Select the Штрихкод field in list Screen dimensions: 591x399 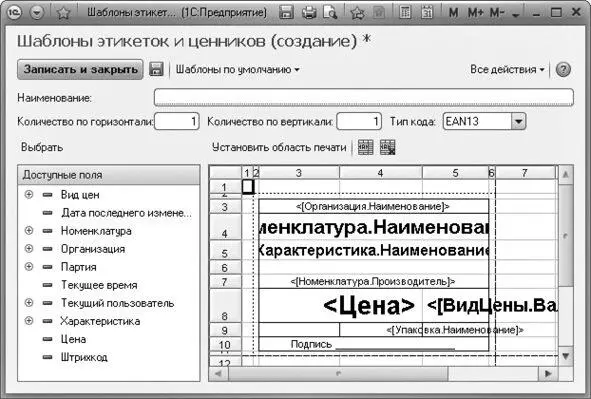[84, 357]
